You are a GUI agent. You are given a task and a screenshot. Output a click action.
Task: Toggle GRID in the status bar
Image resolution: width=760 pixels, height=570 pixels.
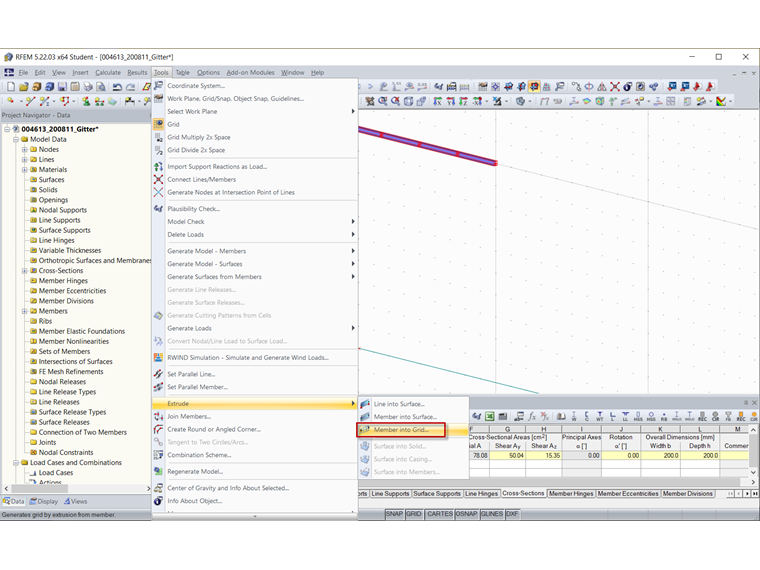(413, 514)
